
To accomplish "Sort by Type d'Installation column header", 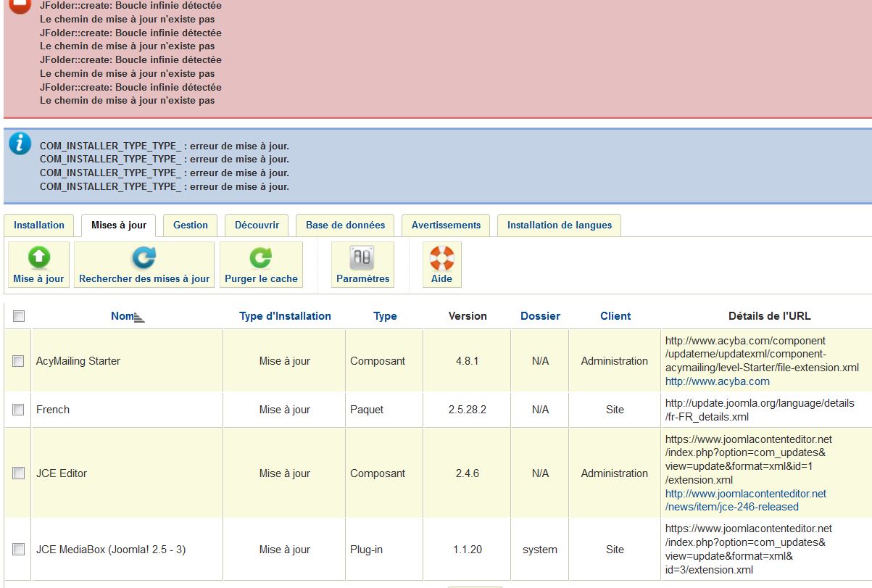I will click(x=285, y=316).
